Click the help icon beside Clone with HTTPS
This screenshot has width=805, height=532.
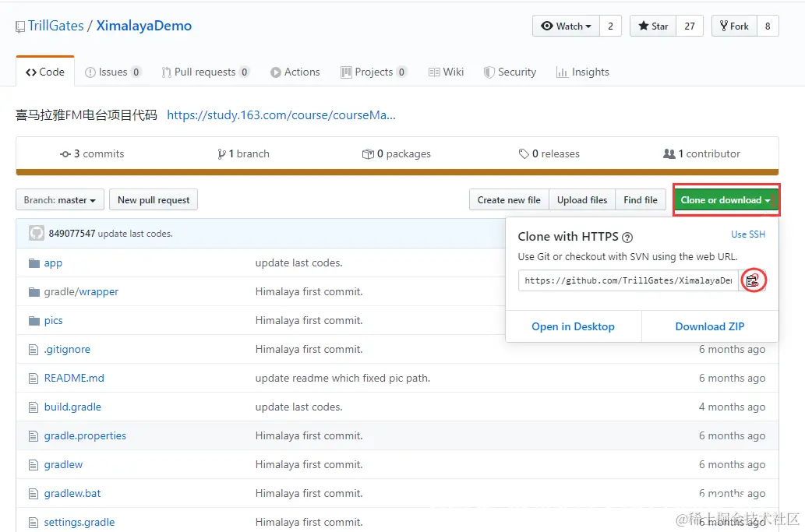click(627, 237)
